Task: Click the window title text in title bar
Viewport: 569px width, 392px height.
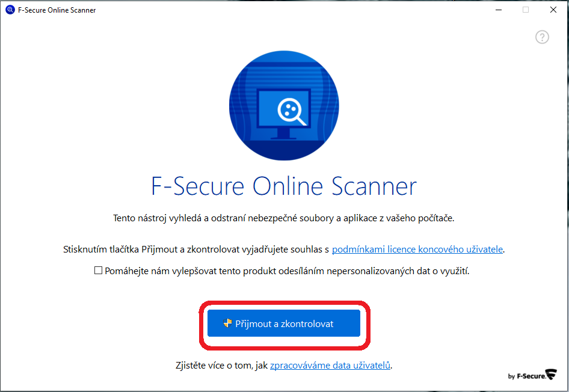Action: click(x=57, y=10)
